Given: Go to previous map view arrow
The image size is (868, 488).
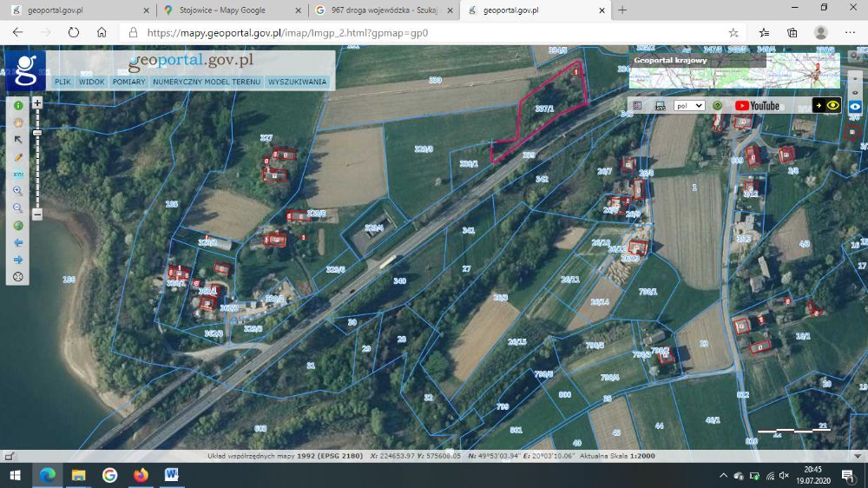Looking at the screenshot, I should click(18, 242).
